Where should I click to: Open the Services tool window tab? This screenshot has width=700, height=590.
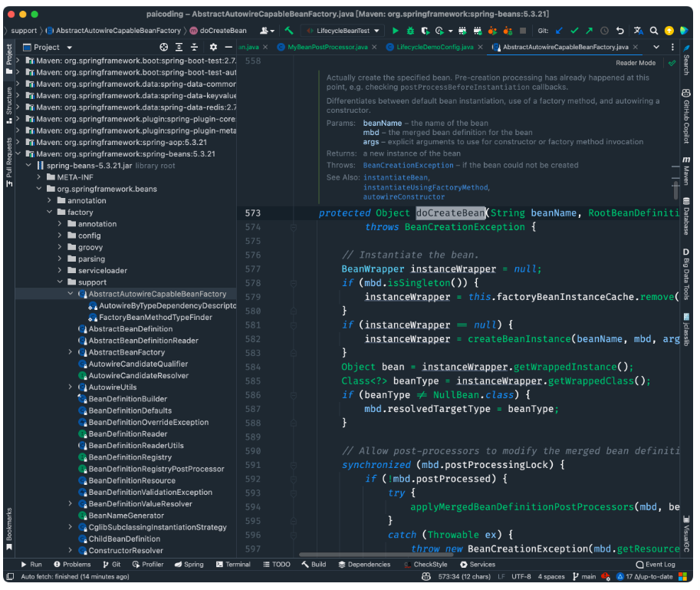[478, 564]
